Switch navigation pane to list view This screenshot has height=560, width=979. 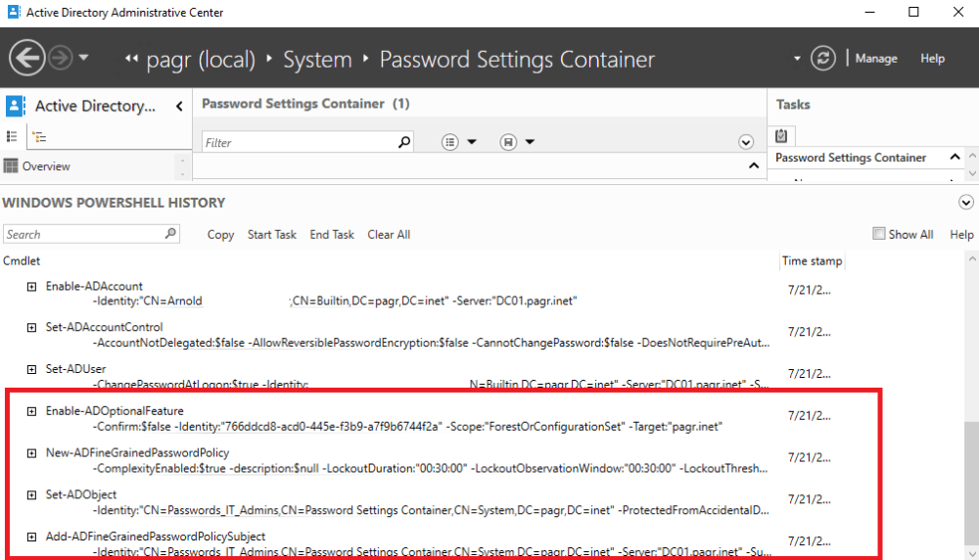pos(13,137)
